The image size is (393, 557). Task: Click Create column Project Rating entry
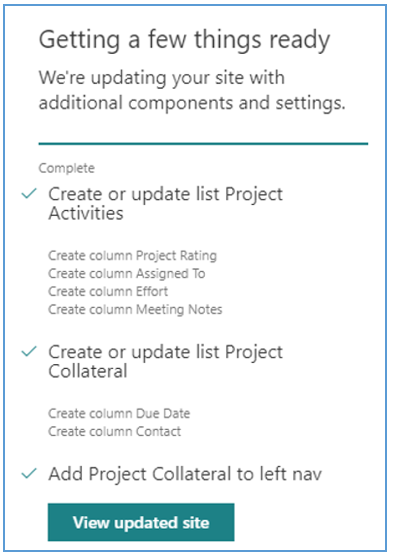point(133,255)
